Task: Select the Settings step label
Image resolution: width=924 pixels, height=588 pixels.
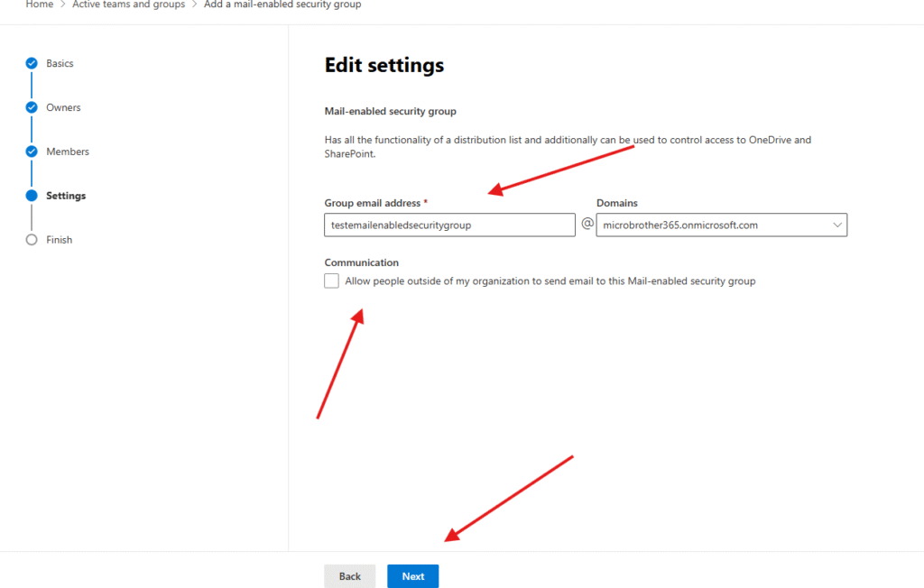Action: [66, 196]
